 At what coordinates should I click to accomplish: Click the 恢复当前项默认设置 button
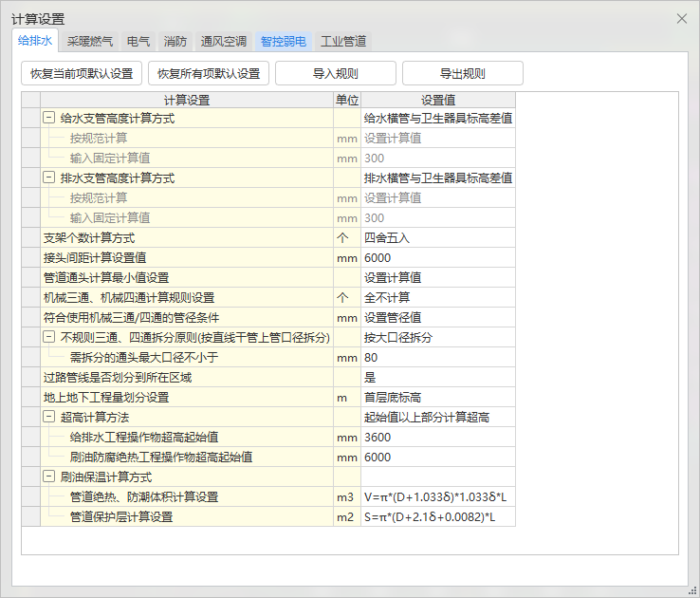[83, 73]
